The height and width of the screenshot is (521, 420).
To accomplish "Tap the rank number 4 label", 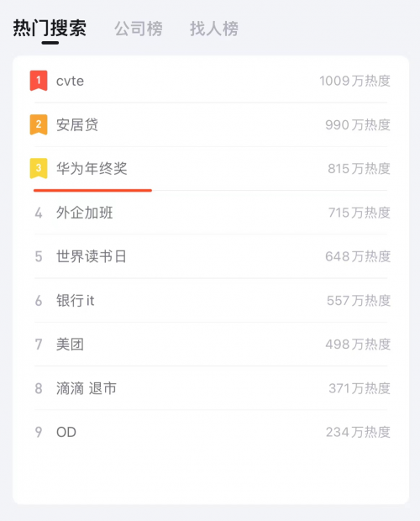I will pos(39,213).
